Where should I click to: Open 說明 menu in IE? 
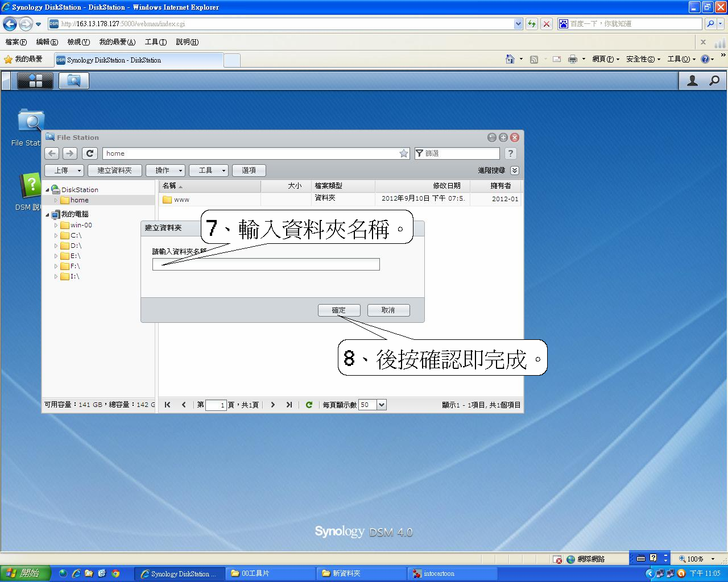[x=187, y=42]
